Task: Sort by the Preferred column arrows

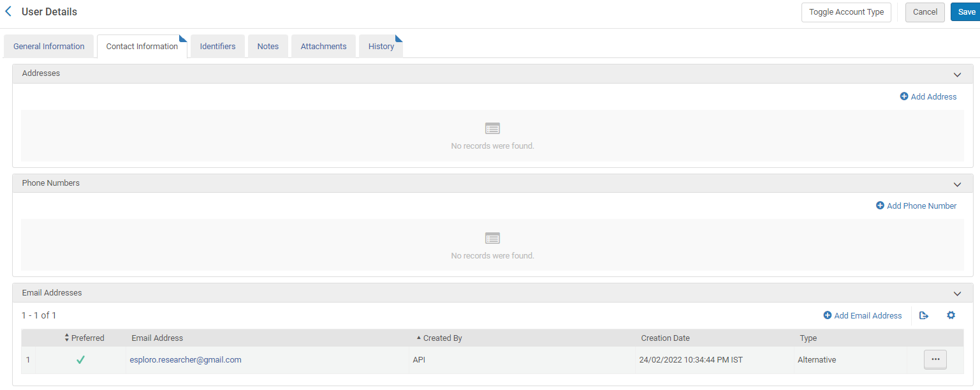Action: point(67,338)
